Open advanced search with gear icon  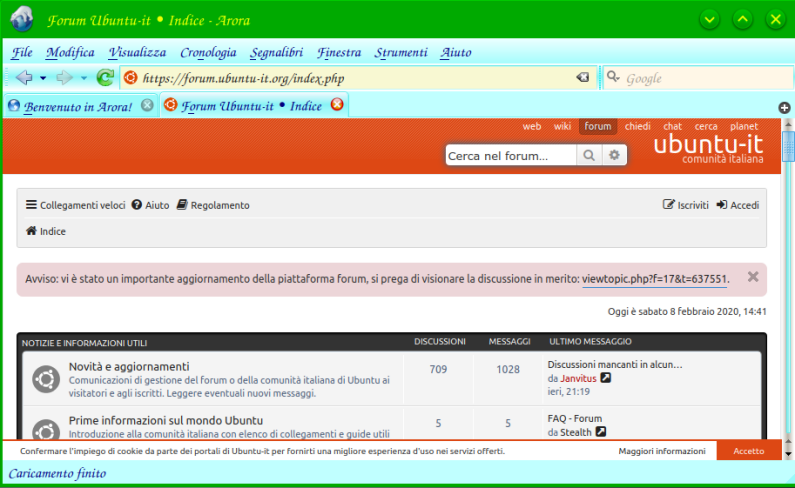(x=614, y=155)
